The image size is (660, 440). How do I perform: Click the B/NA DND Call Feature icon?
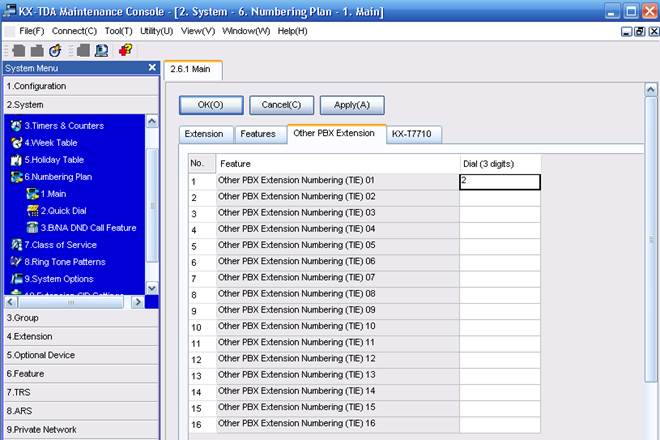[32, 228]
